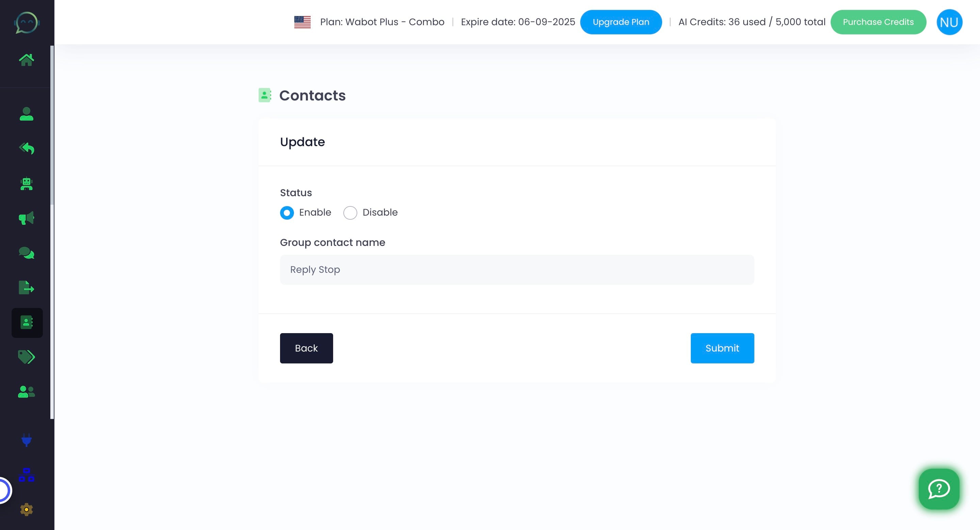Open the settings gear icon
This screenshot has height=530, width=980.
point(26,510)
